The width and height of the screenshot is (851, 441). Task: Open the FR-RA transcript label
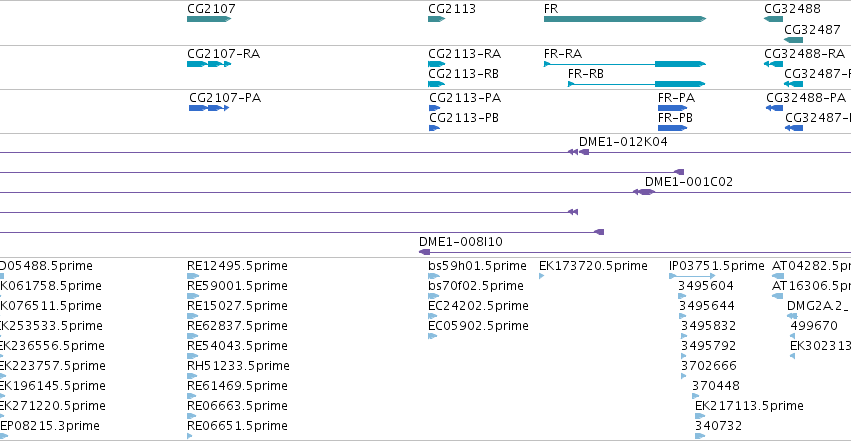563,54
